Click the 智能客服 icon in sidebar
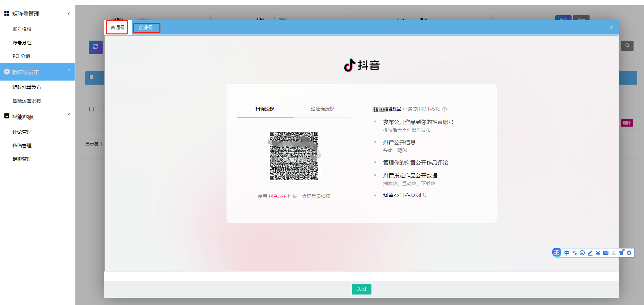Viewport: 644px width, 305px height. tap(7, 116)
